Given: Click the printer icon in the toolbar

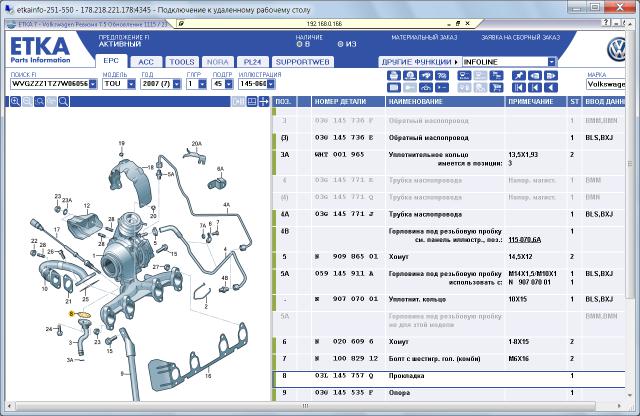Looking at the screenshot, I should (x=393, y=76).
